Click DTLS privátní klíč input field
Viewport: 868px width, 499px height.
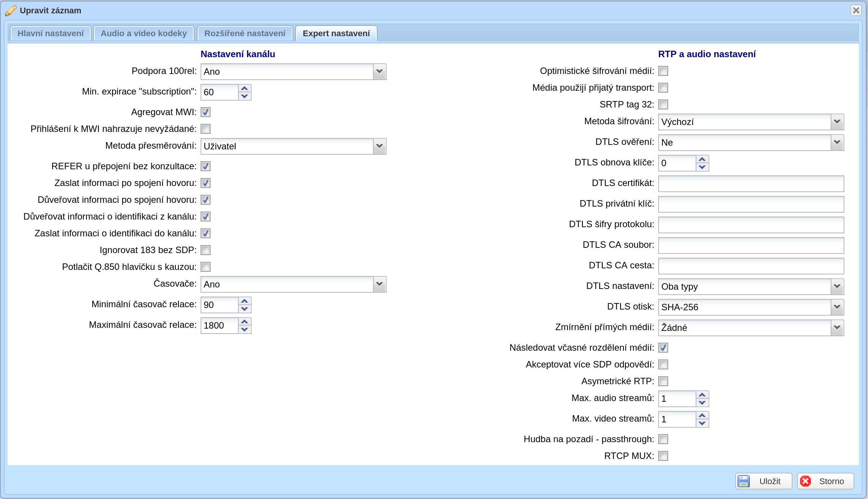click(751, 204)
